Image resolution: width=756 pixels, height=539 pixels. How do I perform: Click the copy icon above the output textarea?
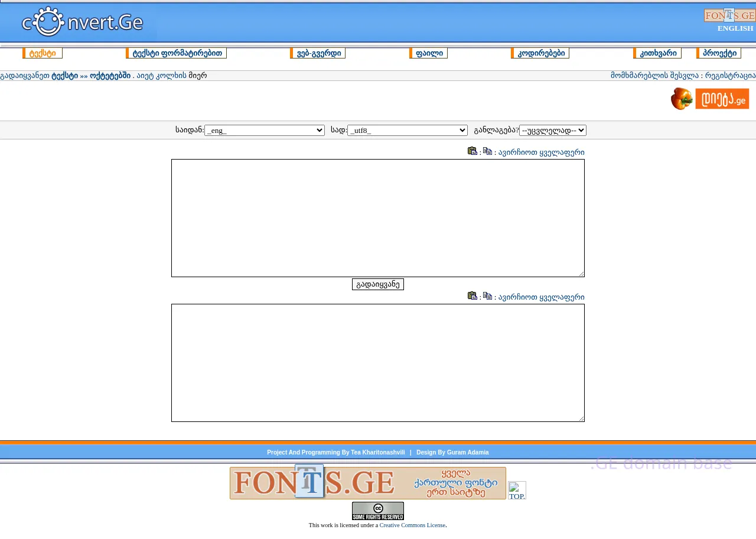487,296
